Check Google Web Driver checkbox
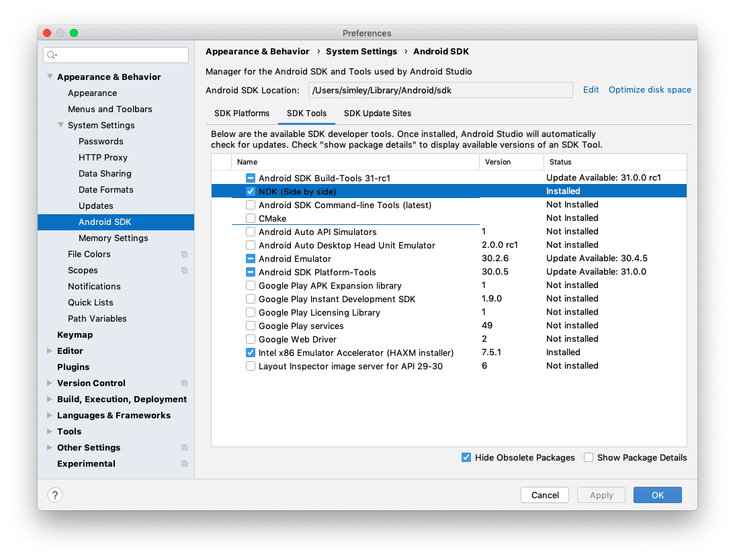Image resolution: width=735 pixels, height=560 pixels. [251, 339]
